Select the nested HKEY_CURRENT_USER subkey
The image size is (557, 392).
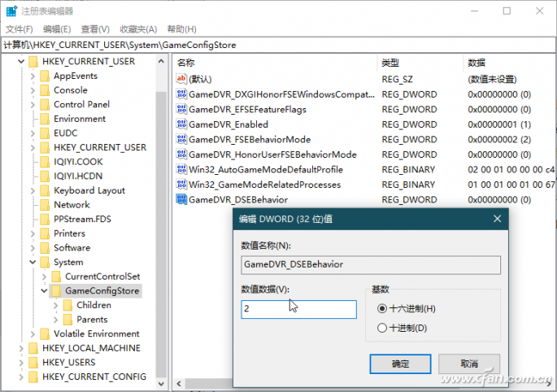pos(100,147)
